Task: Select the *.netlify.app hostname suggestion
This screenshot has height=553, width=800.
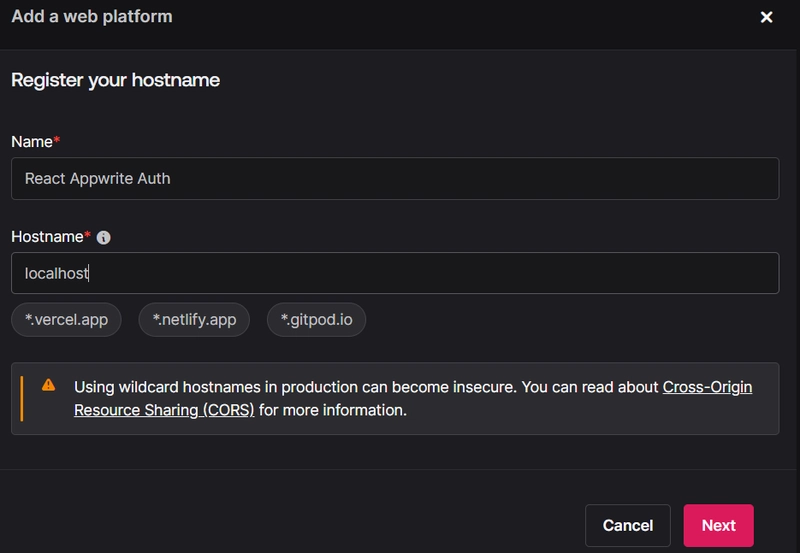Action: (x=194, y=320)
